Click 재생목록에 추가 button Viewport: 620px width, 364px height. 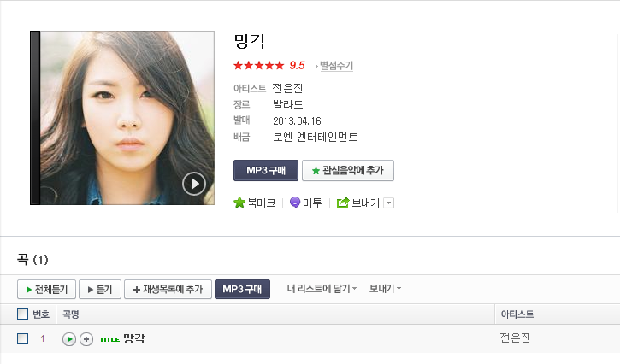[168, 290]
